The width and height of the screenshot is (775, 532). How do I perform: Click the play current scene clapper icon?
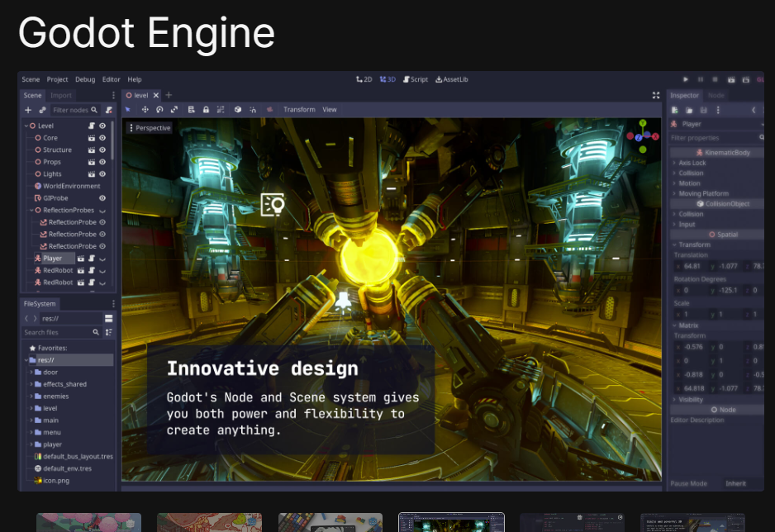tap(731, 79)
